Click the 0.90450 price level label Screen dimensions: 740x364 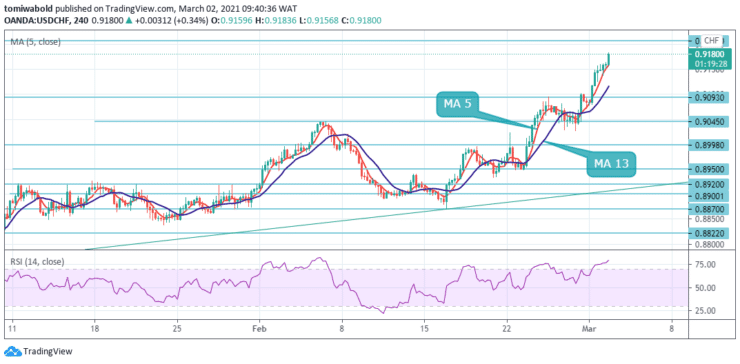[709, 121]
